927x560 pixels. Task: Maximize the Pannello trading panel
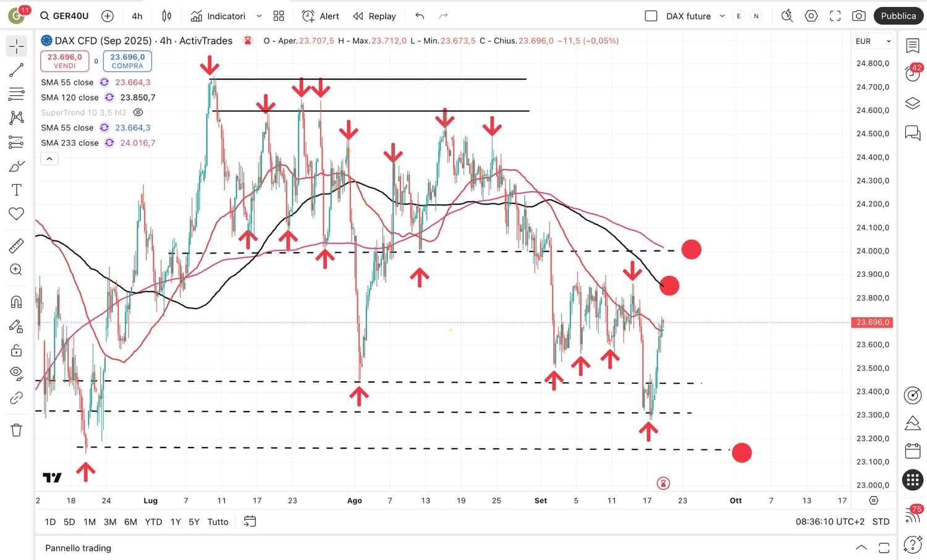884,548
